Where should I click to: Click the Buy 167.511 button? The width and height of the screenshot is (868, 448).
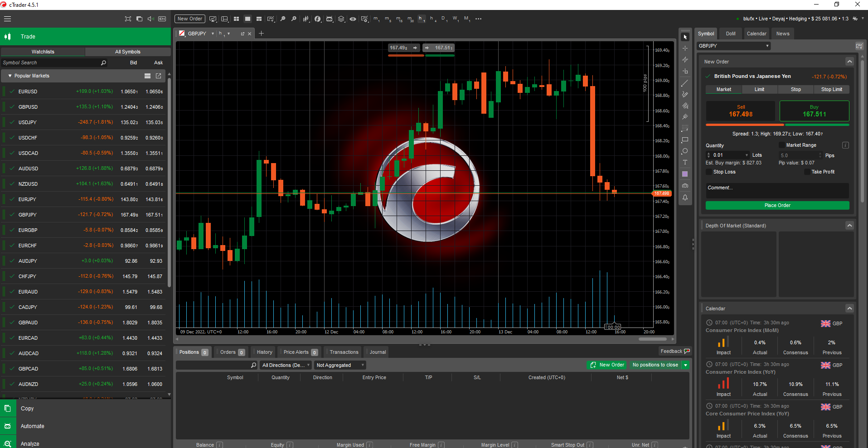pyautogui.click(x=814, y=111)
